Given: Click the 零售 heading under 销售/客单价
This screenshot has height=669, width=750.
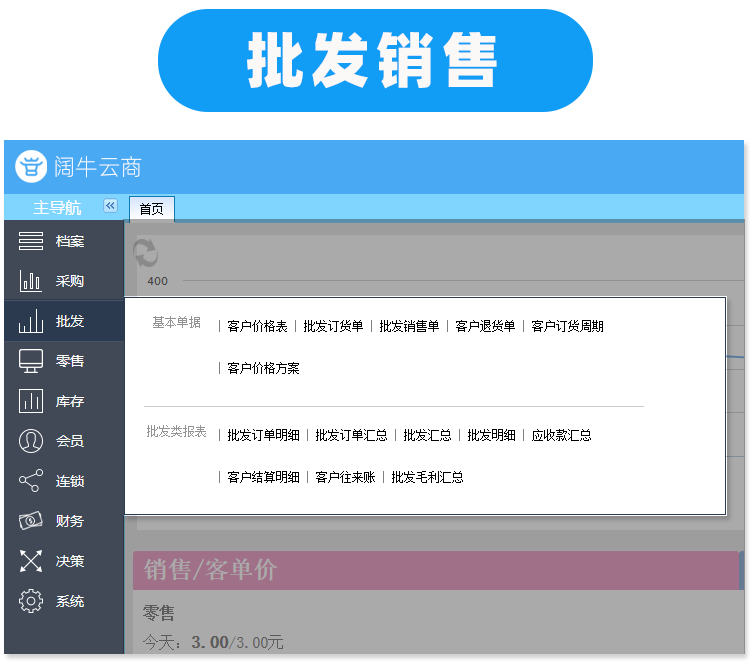Looking at the screenshot, I should [158, 613].
